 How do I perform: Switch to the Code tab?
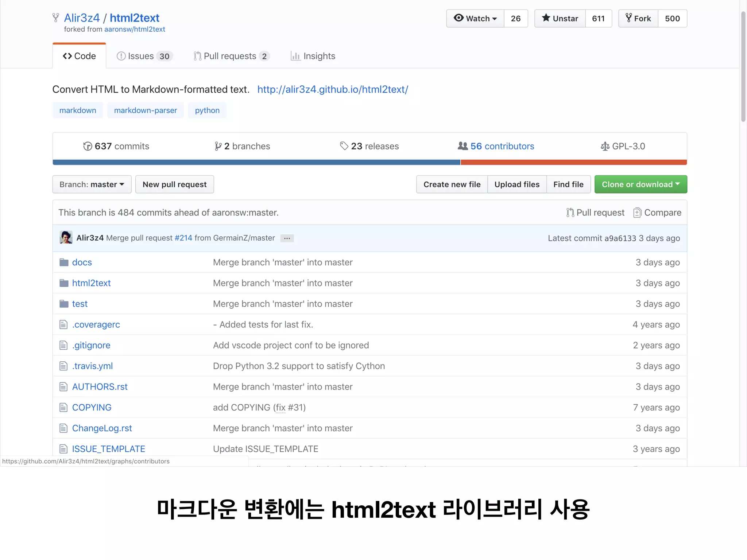tap(79, 56)
